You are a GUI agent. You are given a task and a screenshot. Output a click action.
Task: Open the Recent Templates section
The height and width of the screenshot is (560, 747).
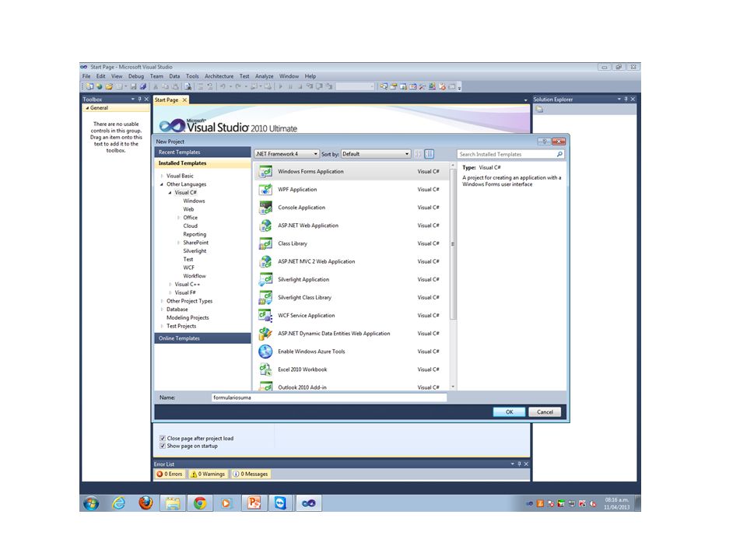pos(202,152)
